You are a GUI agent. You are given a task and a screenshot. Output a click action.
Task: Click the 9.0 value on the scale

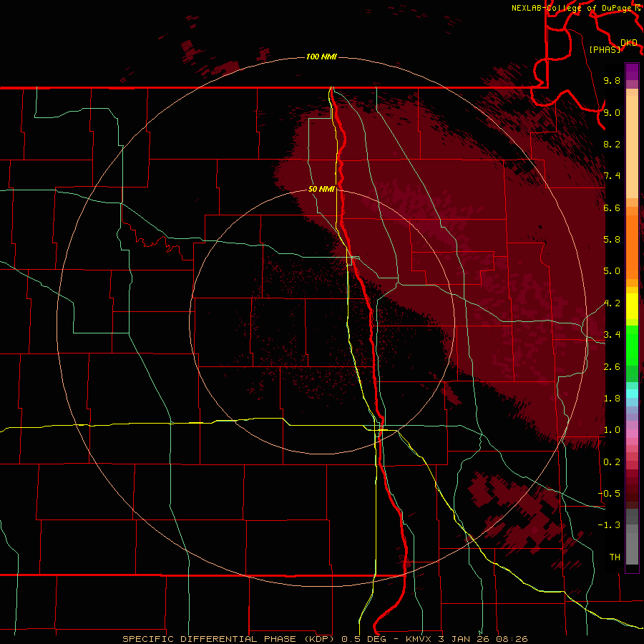coord(612,112)
